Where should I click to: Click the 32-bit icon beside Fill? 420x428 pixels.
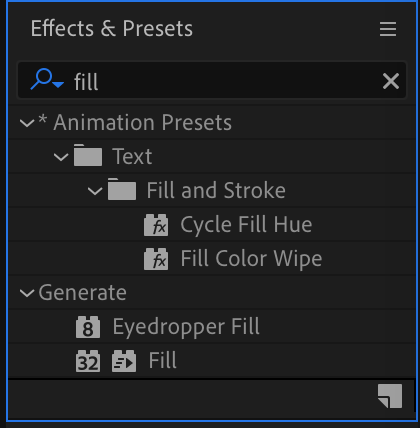pyautogui.click(x=88, y=361)
